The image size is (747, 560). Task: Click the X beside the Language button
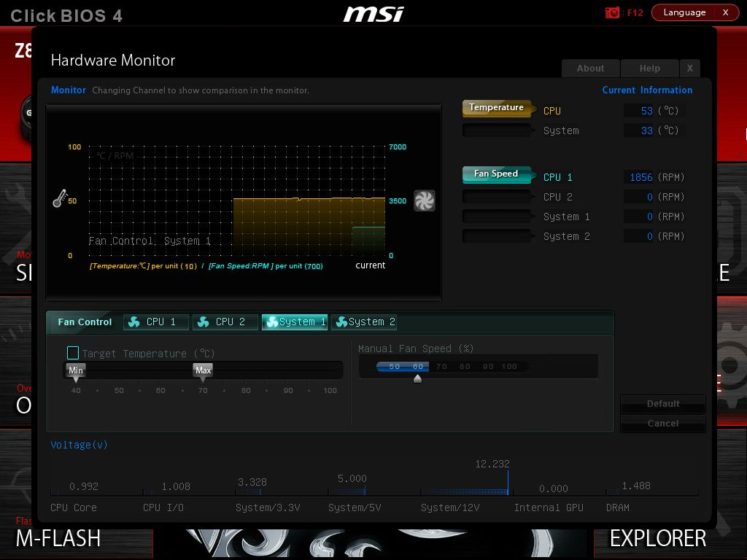point(726,12)
